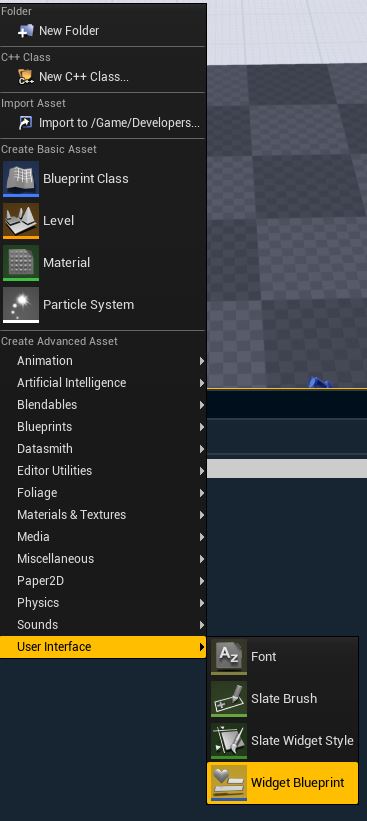Select the Physics submenu entry
367x821 pixels.
pyautogui.click(x=103, y=603)
